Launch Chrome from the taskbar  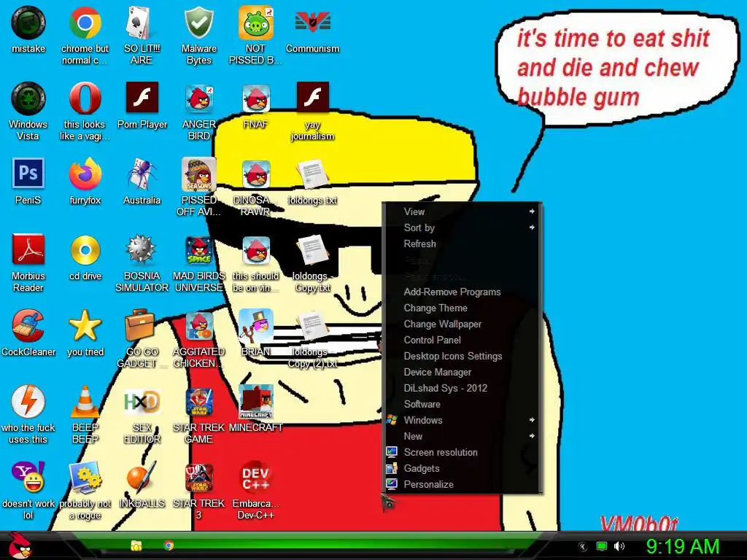click(169, 545)
